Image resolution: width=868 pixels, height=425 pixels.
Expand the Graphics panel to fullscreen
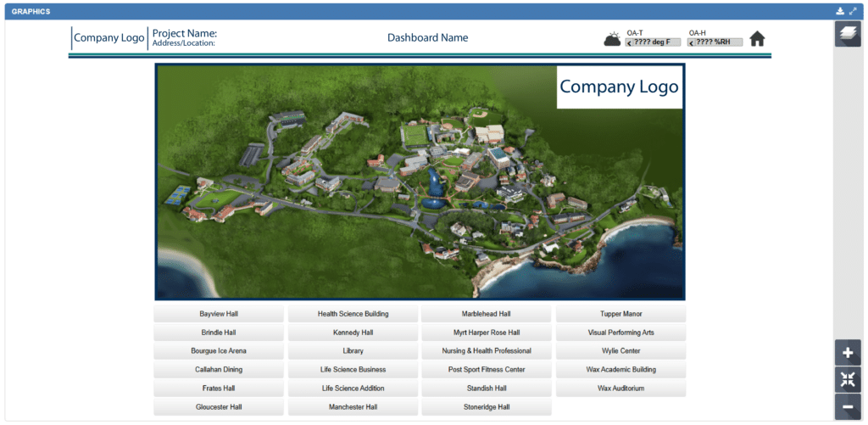tap(853, 11)
